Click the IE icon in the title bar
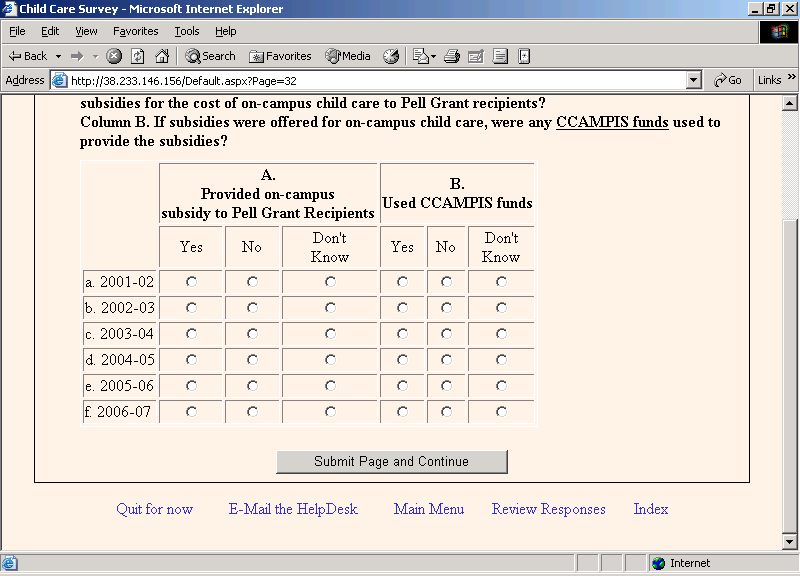Image resolution: width=800 pixels, height=576 pixels. (9, 9)
